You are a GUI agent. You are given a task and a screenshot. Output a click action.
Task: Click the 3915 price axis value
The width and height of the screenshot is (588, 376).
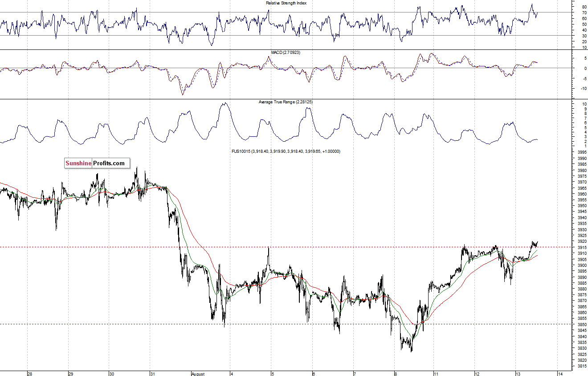click(x=581, y=247)
